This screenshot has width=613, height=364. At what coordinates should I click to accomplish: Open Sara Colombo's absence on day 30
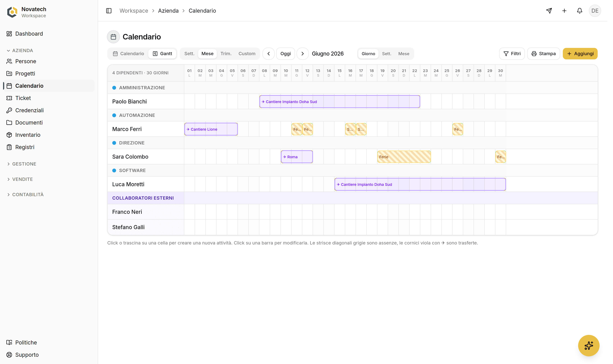click(x=500, y=157)
